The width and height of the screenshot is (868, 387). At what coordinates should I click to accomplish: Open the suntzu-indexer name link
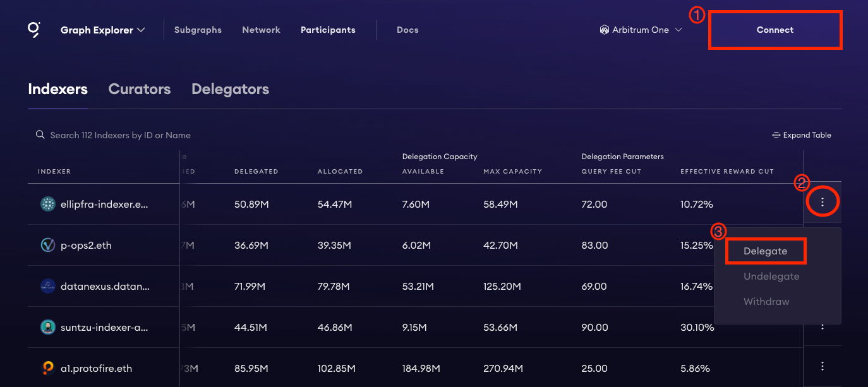pyautogui.click(x=105, y=328)
